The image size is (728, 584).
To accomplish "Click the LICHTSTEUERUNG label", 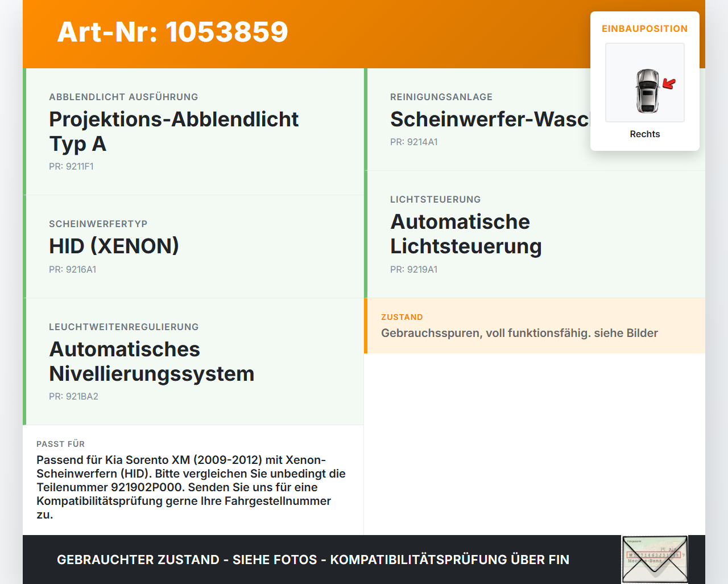I will [435, 199].
